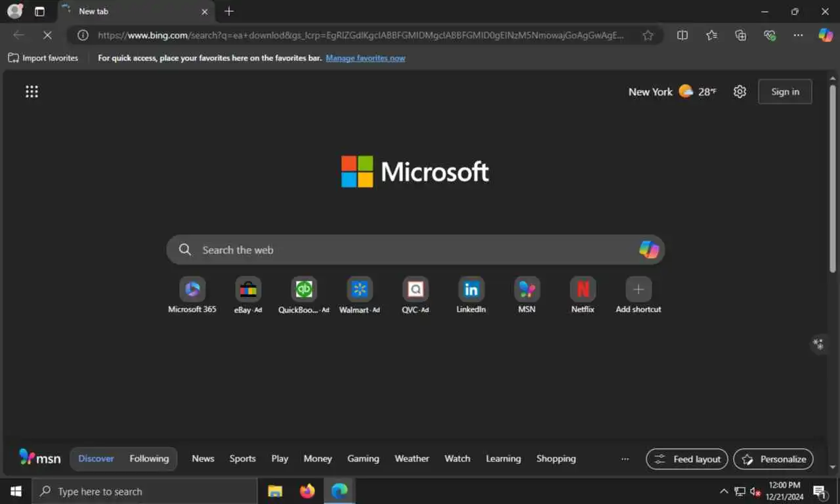Screen dimensions: 840x504
Task: Click the Personalize button
Action: (x=774, y=459)
